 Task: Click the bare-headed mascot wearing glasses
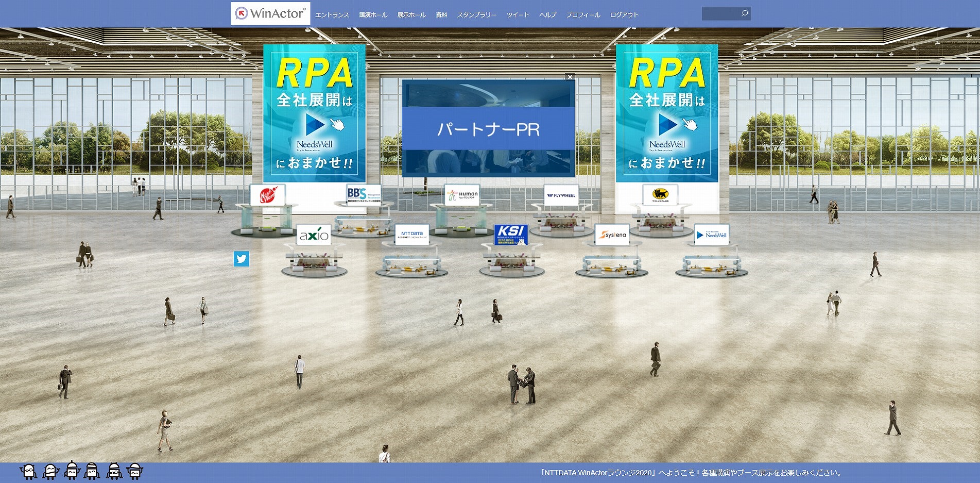pyautogui.click(x=29, y=471)
